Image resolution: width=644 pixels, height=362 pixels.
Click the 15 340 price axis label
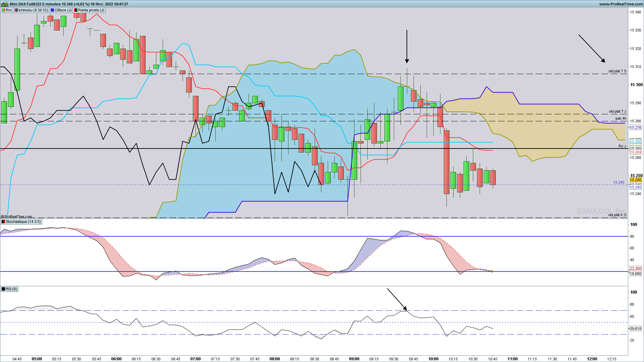point(636,12)
